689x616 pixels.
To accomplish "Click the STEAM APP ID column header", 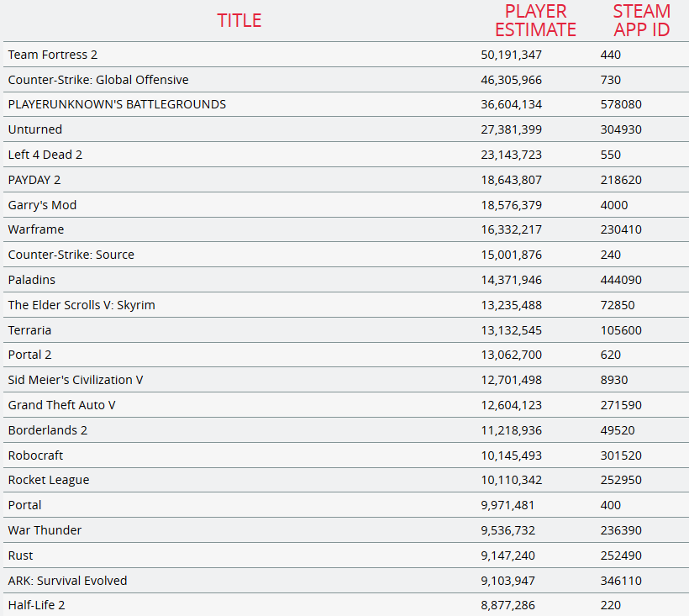I will pyautogui.click(x=641, y=21).
